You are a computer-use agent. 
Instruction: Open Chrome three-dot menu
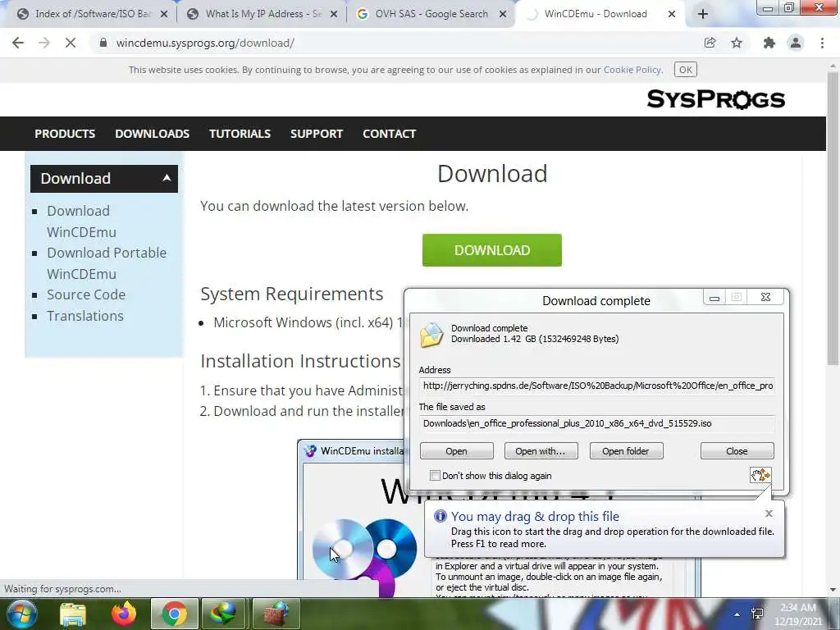(x=822, y=43)
